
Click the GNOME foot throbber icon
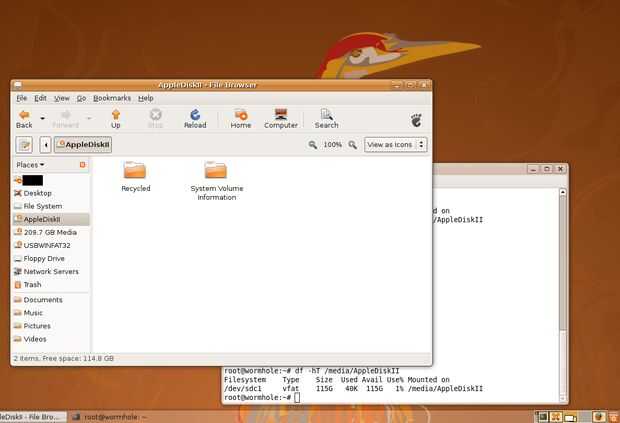416,120
